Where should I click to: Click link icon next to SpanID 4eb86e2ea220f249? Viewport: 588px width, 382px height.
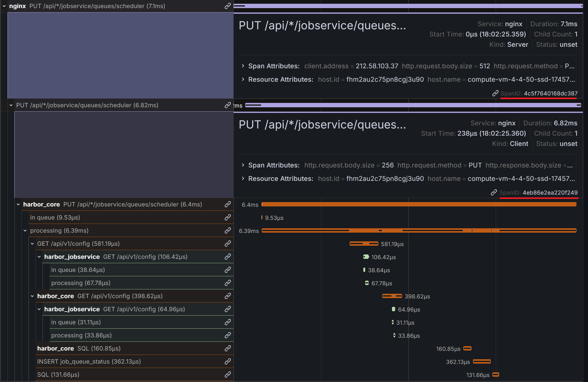[x=494, y=192]
